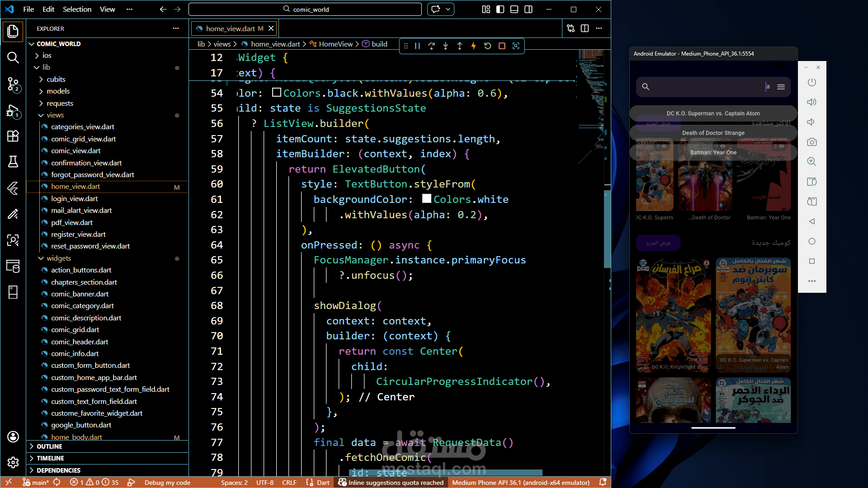Screen dimensions: 868x488
Task: Open Run and Debug view icon
Action: tap(13, 111)
